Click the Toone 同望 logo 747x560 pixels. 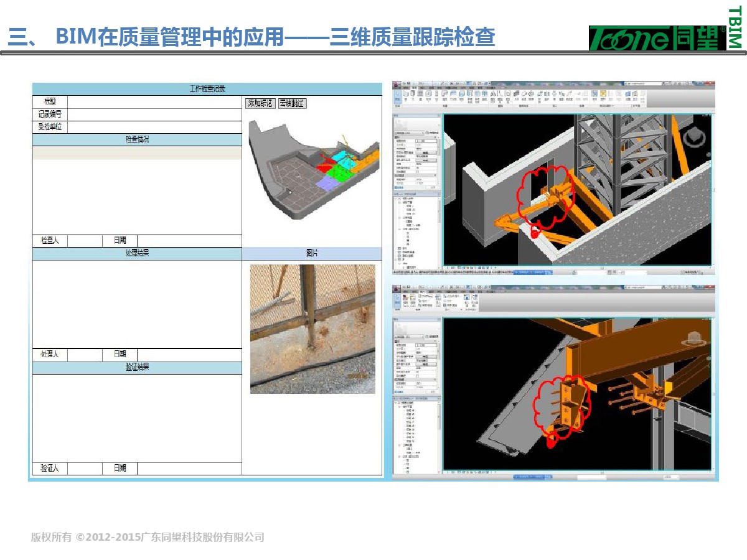657,39
